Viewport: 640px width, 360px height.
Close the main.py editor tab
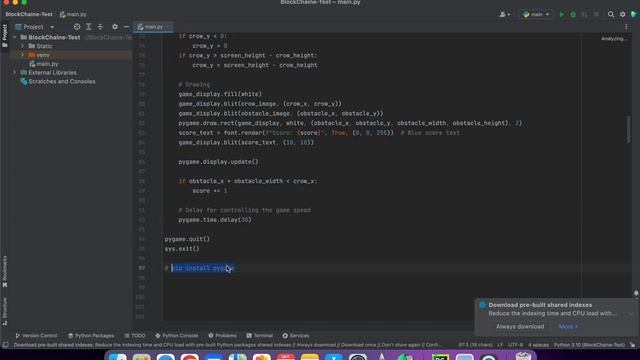(168, 27)
